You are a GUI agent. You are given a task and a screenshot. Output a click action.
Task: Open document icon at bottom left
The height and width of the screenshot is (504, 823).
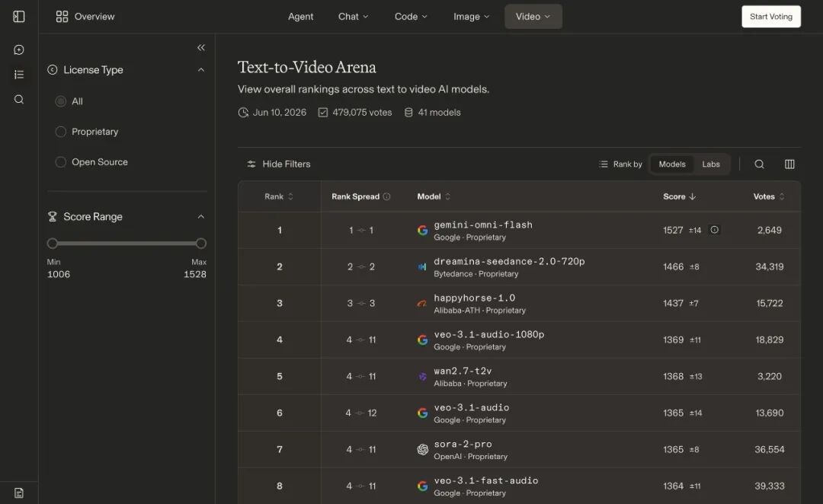point(19,493)
